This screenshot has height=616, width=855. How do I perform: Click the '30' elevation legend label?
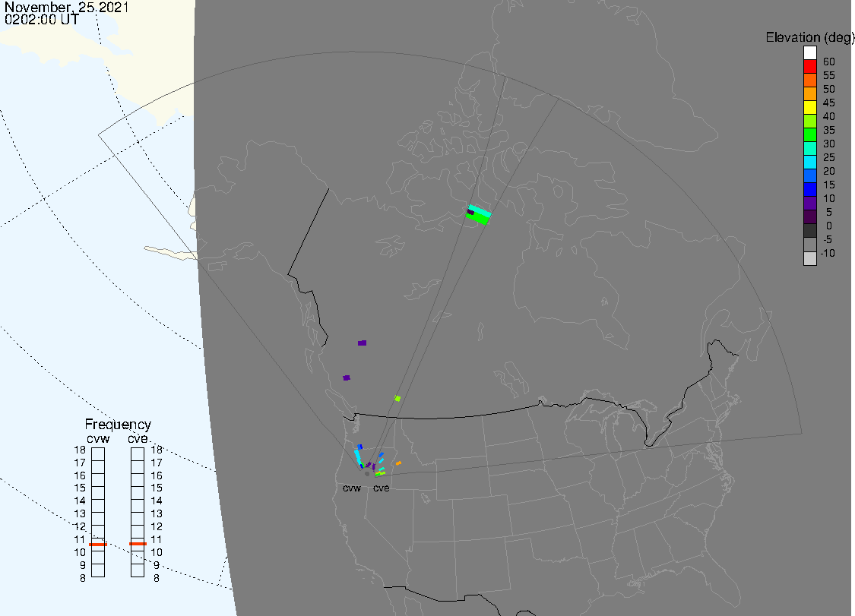pos(829,144)
